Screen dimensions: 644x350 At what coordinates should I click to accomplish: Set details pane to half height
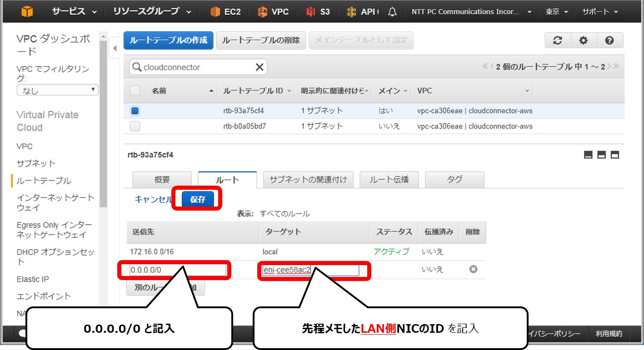pos(601,155)
